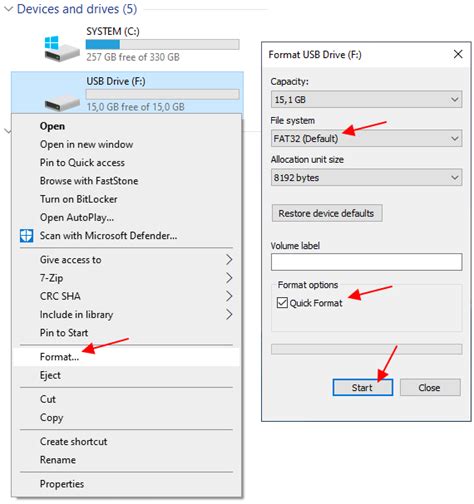
Task: Toggle the Quick Format checkbox
Action: pos(282,303)
